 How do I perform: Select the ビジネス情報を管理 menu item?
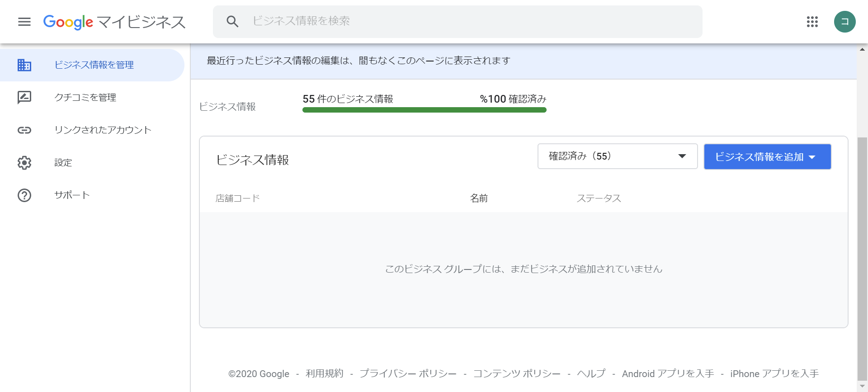pyautogui.click(x=92, y=65)
